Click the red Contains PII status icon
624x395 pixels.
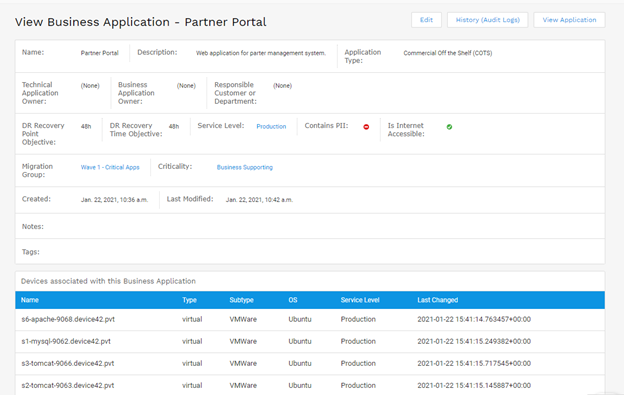coord(366,127)
